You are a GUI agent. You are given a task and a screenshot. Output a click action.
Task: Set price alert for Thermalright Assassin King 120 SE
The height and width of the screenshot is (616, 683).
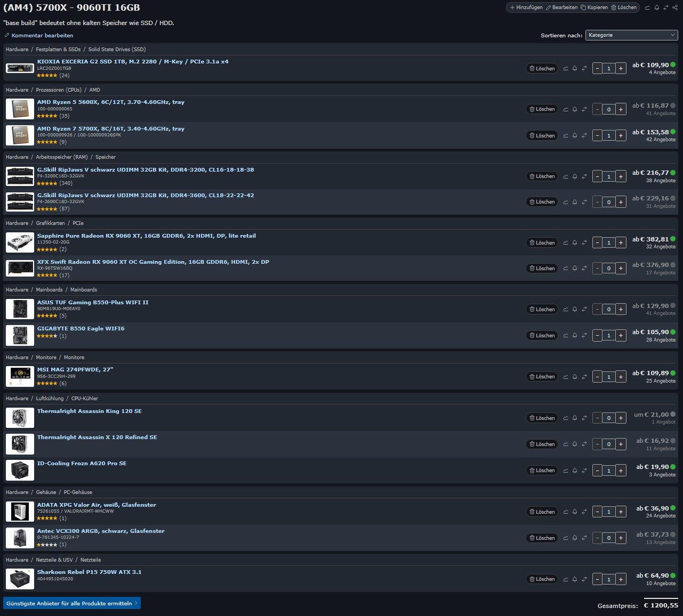pos(575,418)
